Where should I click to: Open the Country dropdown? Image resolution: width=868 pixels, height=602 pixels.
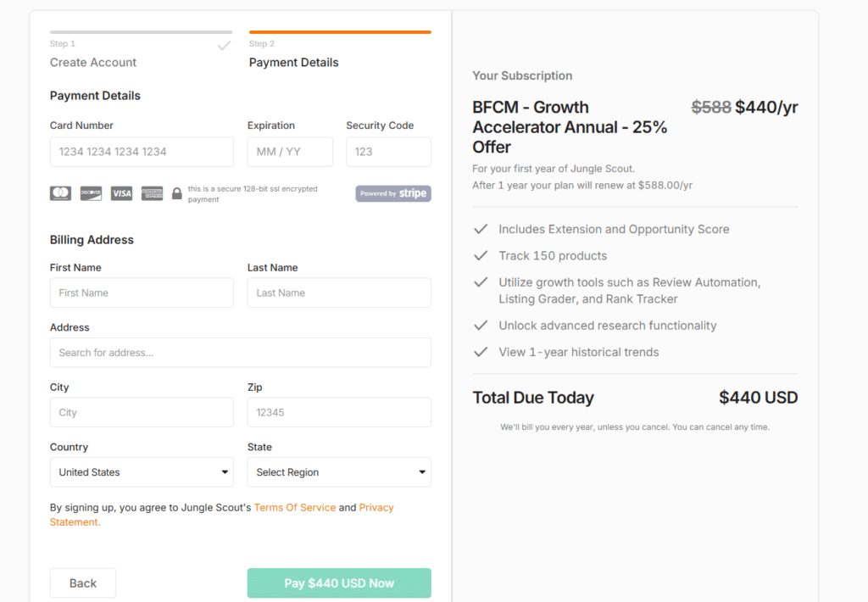(142, 471)
